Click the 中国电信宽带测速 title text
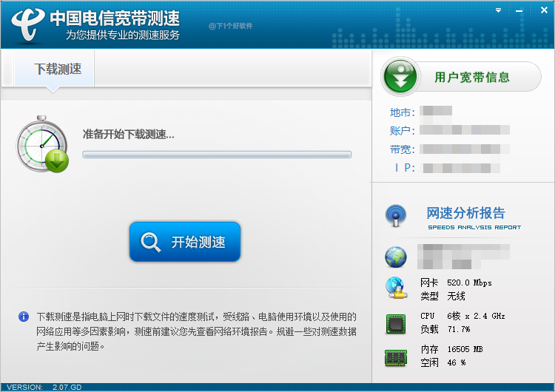 coord(115,18)
